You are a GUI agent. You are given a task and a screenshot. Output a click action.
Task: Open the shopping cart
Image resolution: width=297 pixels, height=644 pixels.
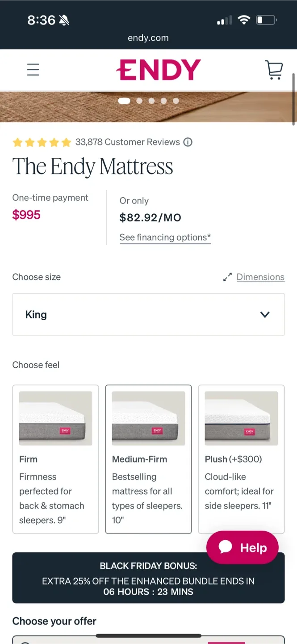coord(274,70)
